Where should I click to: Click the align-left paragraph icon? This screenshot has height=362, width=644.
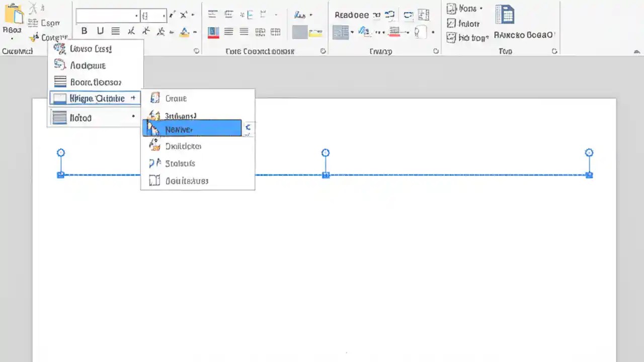(x=228, y=32)
